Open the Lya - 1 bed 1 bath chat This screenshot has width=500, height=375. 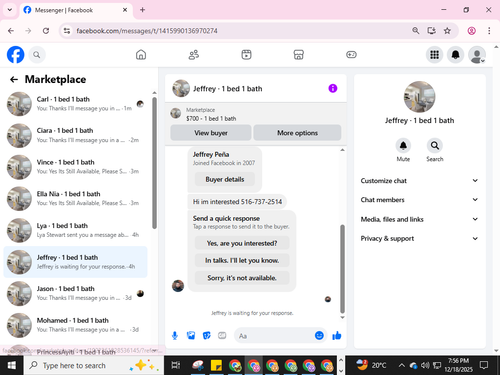(x=76, y=230)
